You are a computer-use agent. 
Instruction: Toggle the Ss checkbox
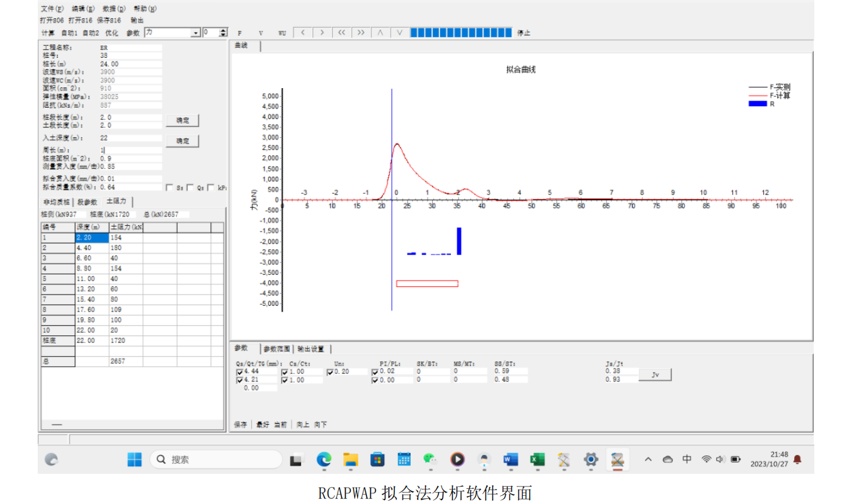169,188
